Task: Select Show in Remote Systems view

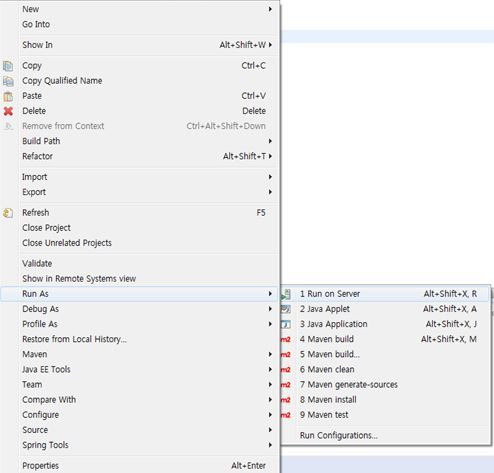Action: coord(140,279)
